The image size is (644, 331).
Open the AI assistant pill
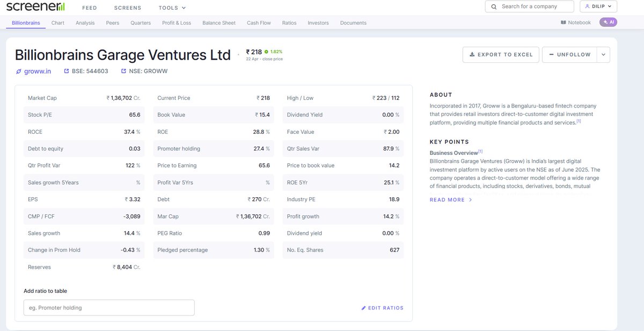tap(608, 22)
